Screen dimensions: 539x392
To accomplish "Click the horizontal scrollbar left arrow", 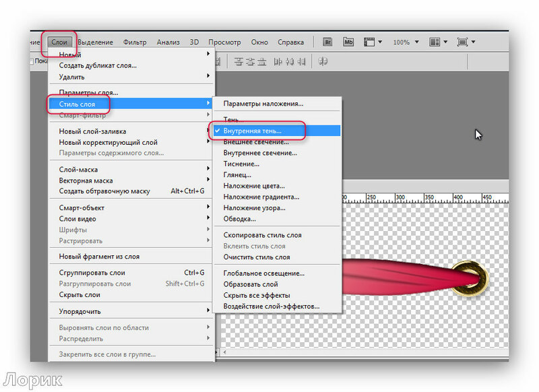I will coord(224,352).
